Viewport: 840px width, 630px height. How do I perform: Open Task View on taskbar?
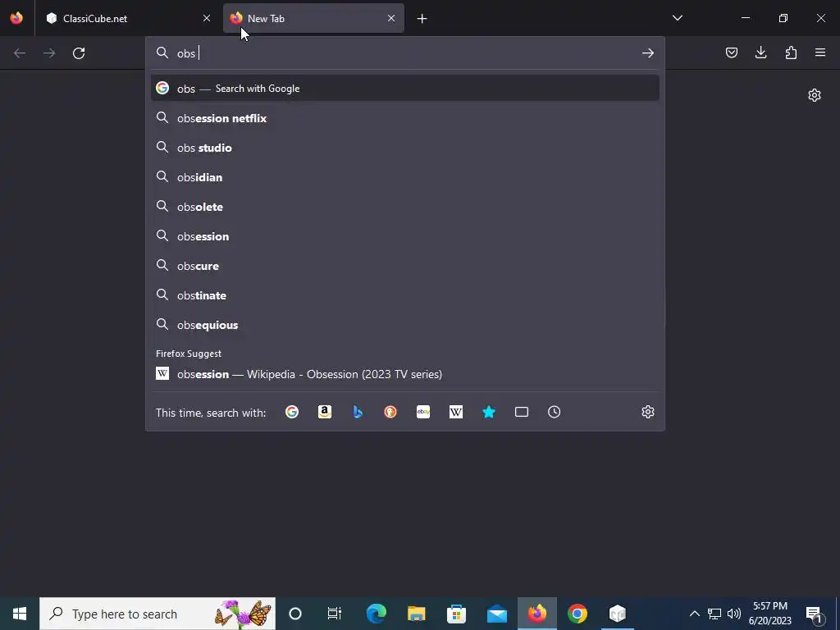tap(335, 614)
